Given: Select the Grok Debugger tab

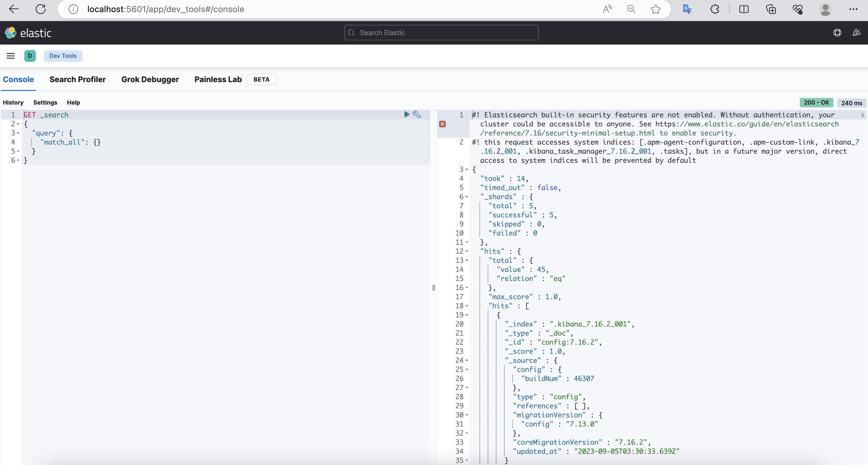Looking at the screenshot, I should [x=150, y=79].
